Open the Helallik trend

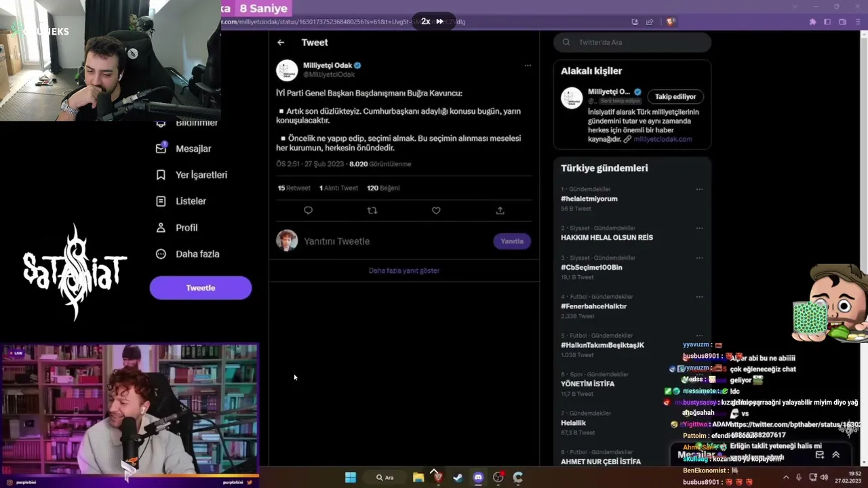coord(574,423)
